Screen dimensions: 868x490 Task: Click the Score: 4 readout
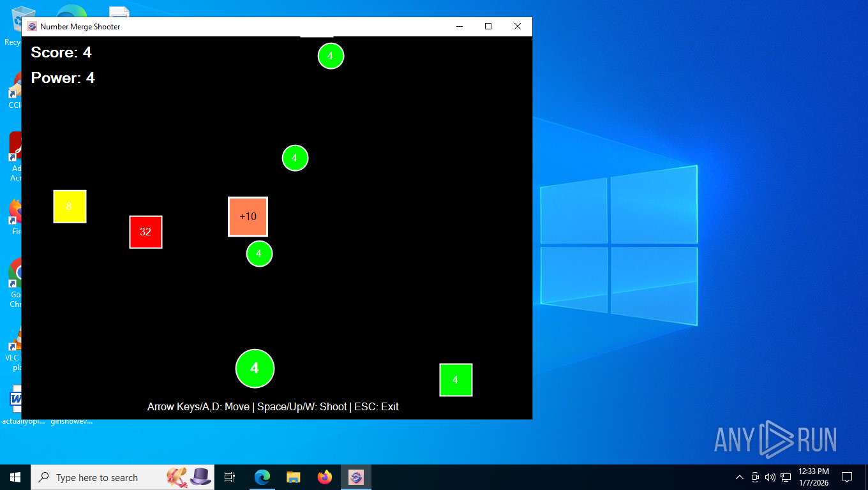[x=61, y=52]
